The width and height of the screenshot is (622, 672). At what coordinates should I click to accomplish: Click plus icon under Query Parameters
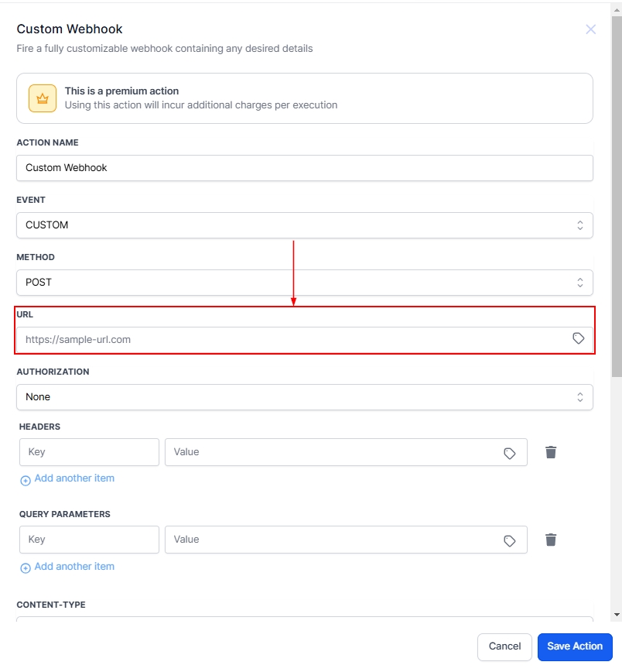click(26, 567)
